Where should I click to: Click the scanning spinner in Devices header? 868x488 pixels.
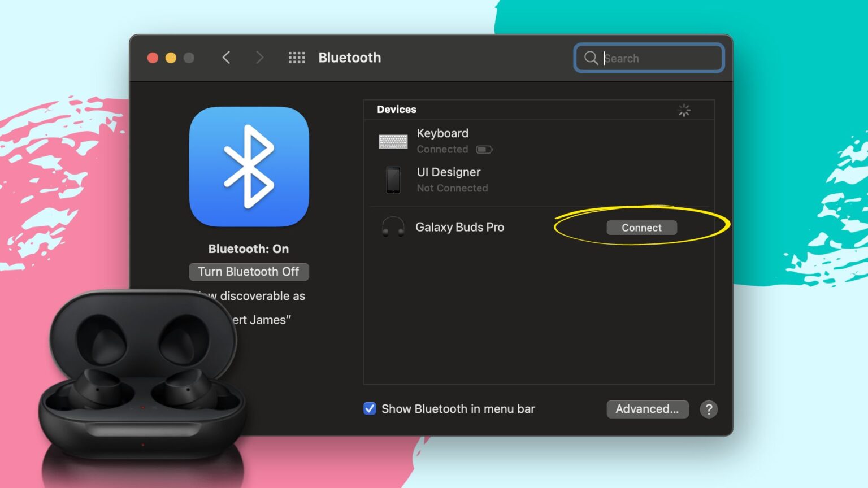pos(684,110)
